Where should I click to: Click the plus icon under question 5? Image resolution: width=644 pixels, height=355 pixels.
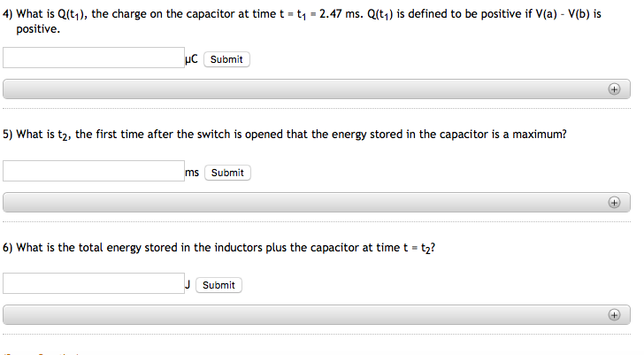pyautogui.click(x=614, y=202)
